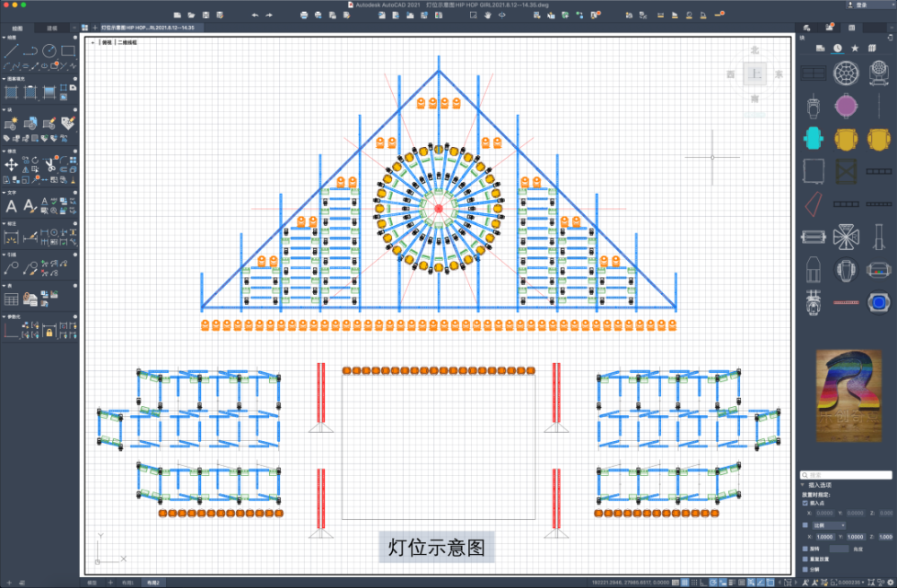
Task: Toggle the Scale checkbox
Action: pyautogui.click(x=805, y=525)
